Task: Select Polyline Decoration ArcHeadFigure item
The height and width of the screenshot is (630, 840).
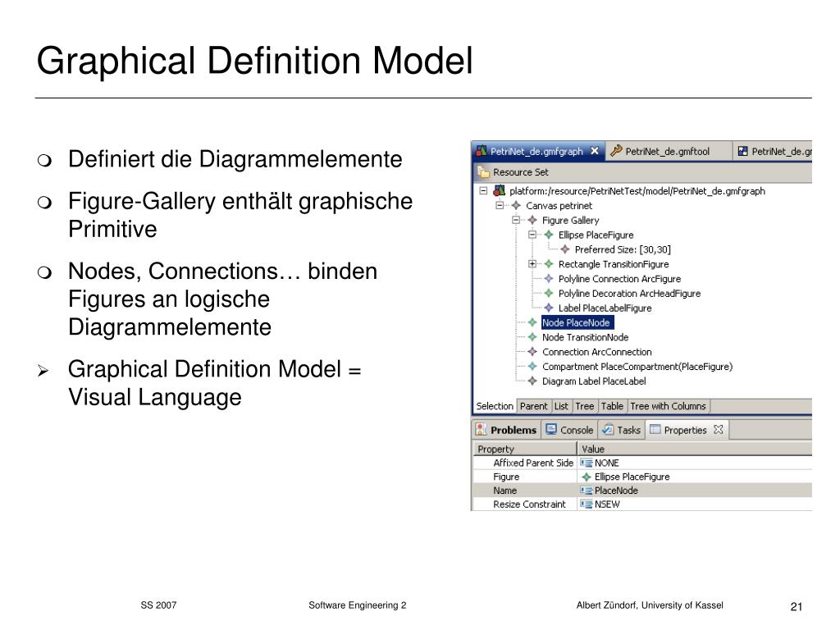Action: pos(629,294)
